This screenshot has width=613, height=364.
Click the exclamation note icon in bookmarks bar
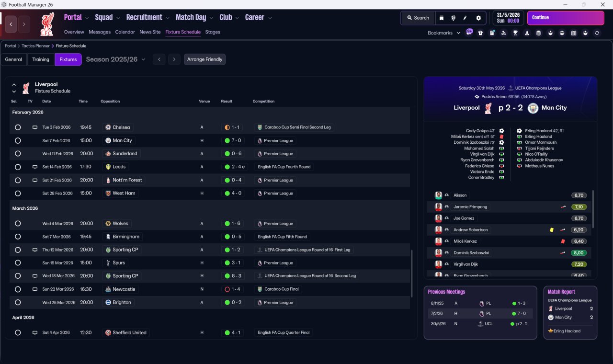492,33
